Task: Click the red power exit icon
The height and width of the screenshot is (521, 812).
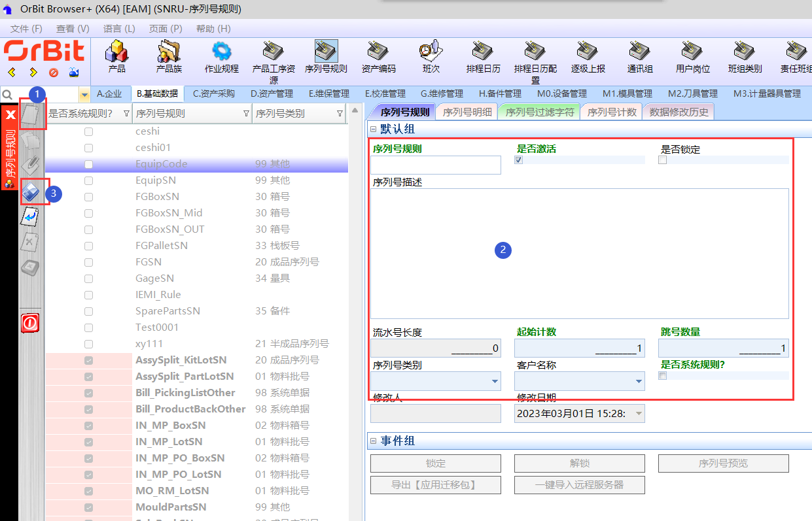Action: coord(30,322)
